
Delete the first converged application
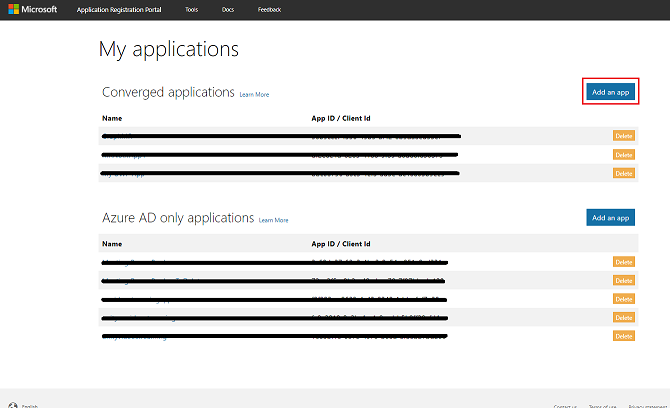(x=624, y=136)
